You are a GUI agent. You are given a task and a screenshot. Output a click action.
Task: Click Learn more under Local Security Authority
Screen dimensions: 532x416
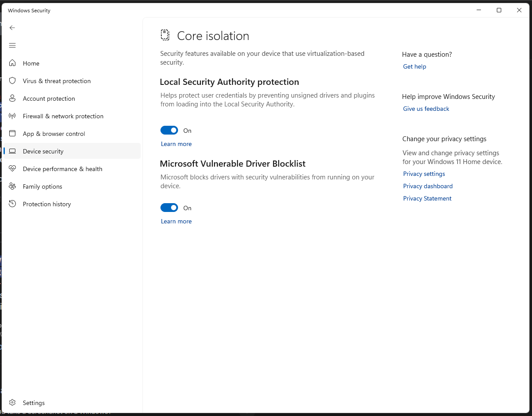click(x=176, y=144)
